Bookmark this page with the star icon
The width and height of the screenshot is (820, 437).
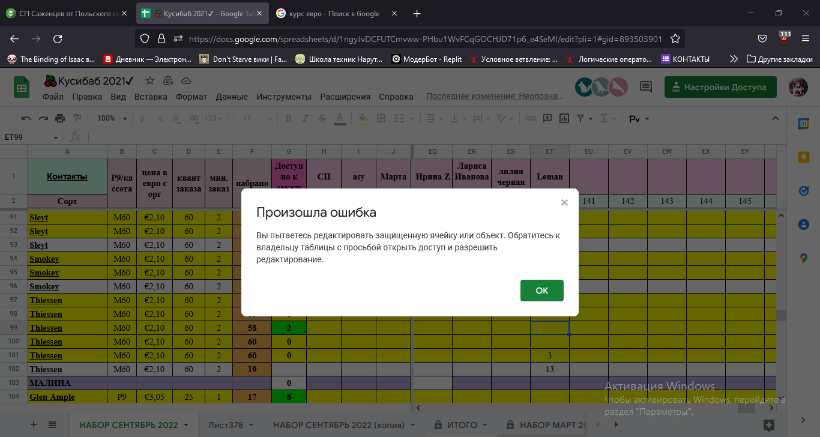coord(677,38)
